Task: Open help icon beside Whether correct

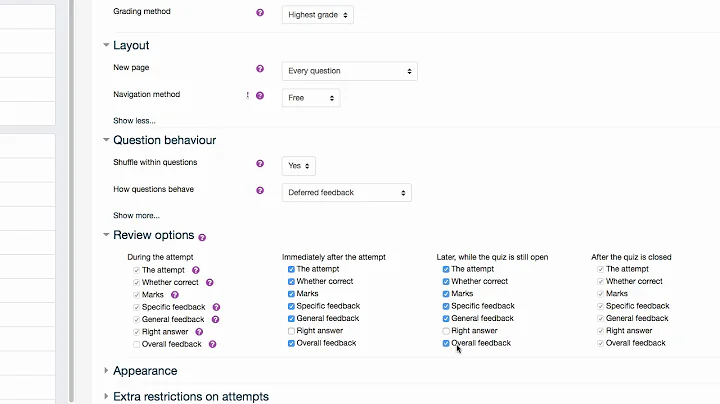Action: (x=209, y=282)
